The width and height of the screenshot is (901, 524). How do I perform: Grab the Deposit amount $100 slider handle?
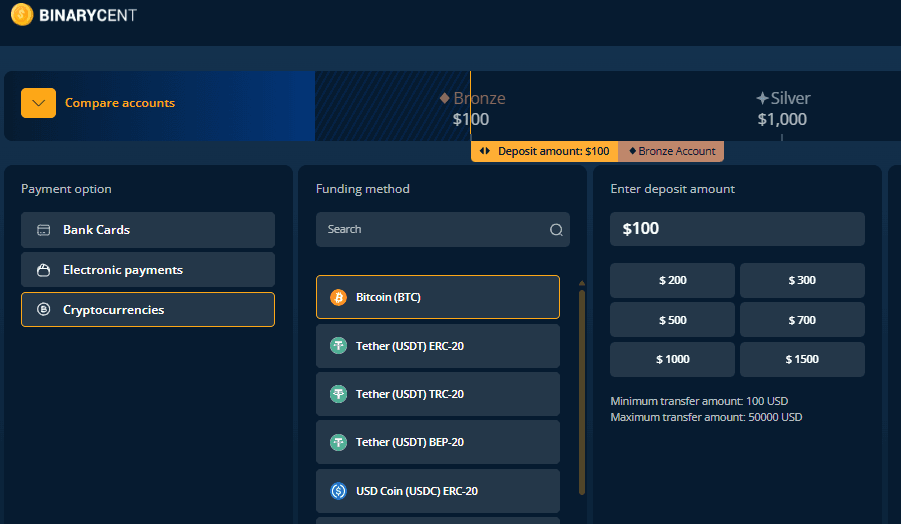point(544,151)
